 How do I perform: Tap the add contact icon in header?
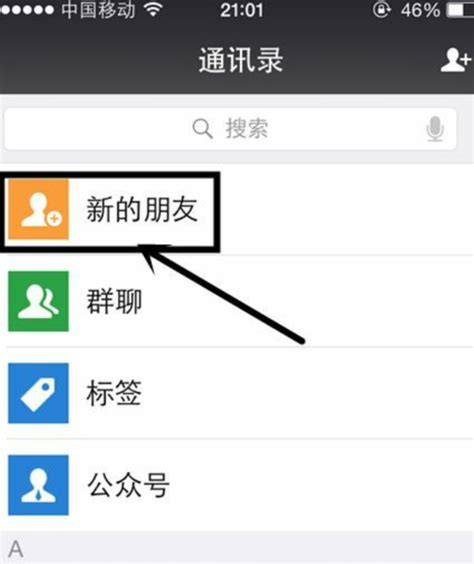pos(456,60)
